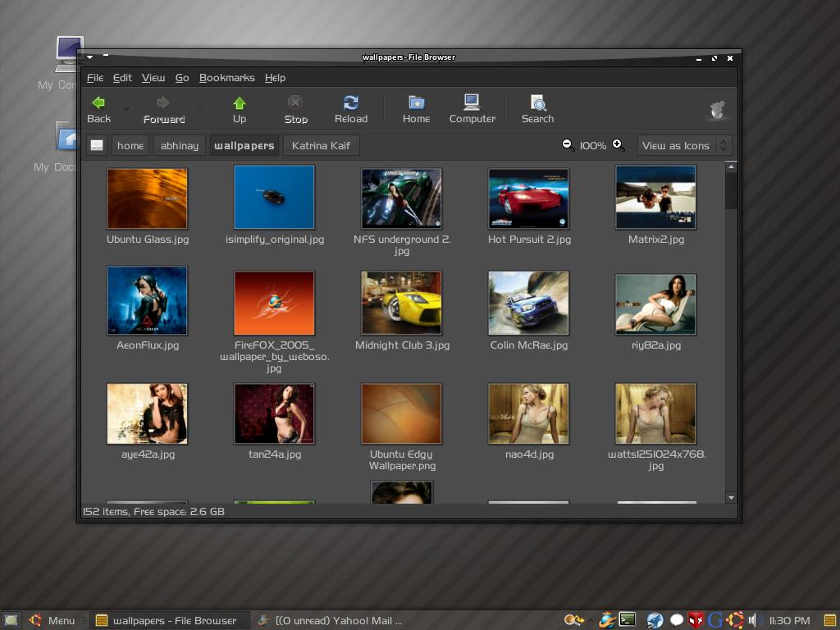Click the blue Google G tray icon
This screenshot has width=840, height=630.
714,620
